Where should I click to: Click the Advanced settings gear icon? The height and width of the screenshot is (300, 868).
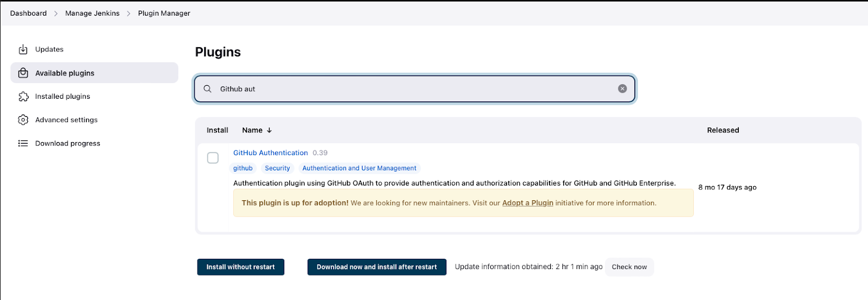(x=23, y=120)
